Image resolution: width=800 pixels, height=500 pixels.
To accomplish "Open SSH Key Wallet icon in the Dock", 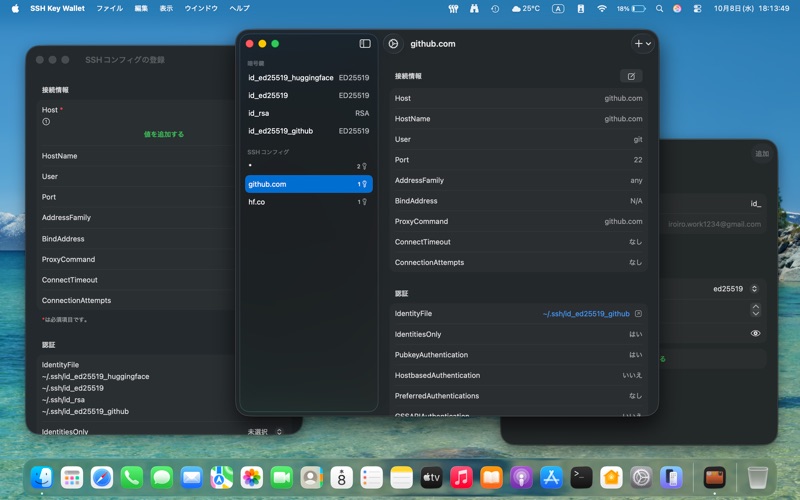I will click(x=714, y=478).
